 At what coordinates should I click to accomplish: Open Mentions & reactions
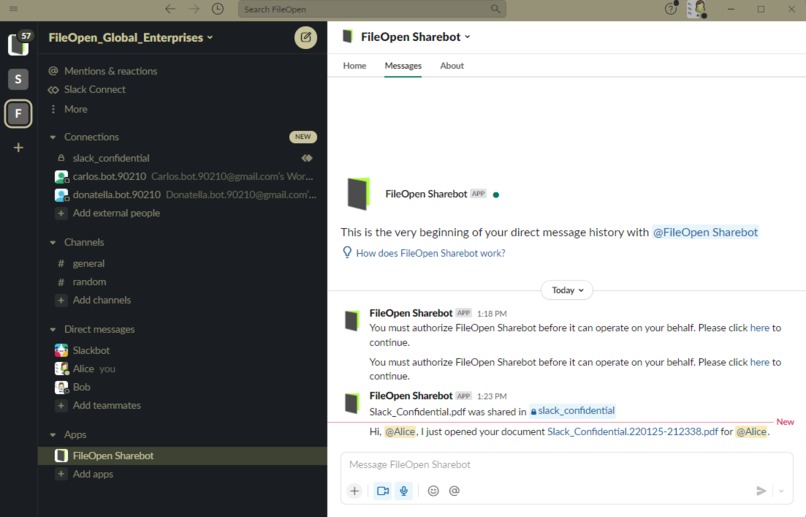[110, 71]
